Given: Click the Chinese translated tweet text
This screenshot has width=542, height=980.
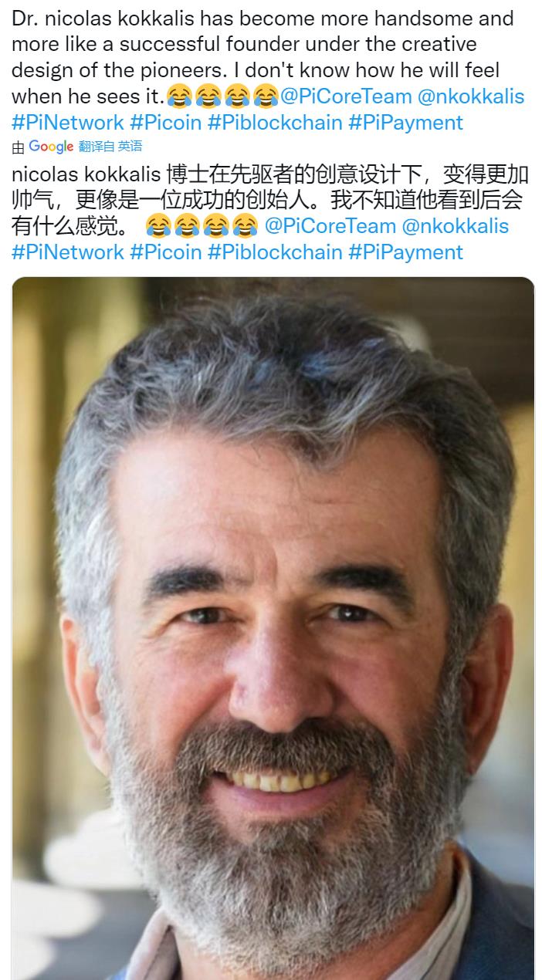Looking at the screenshot, I should tap(270, 200).
